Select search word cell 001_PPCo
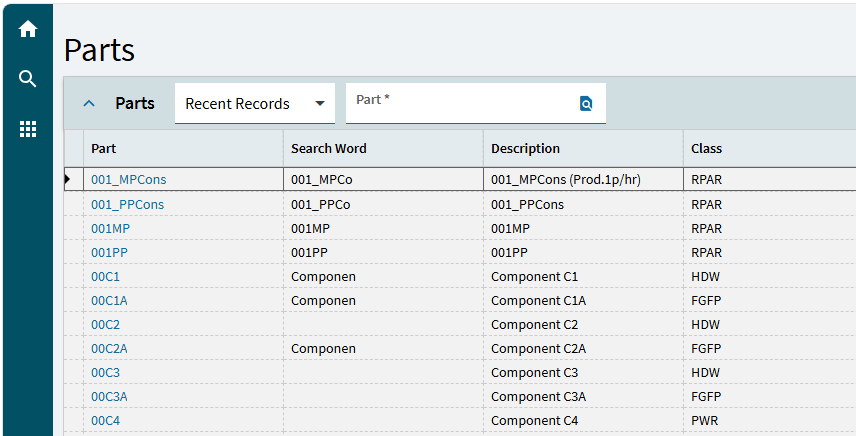 tap(383, 205)
